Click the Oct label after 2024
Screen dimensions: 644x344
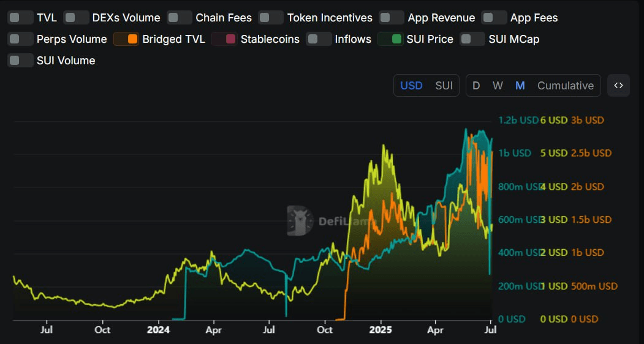325,330
